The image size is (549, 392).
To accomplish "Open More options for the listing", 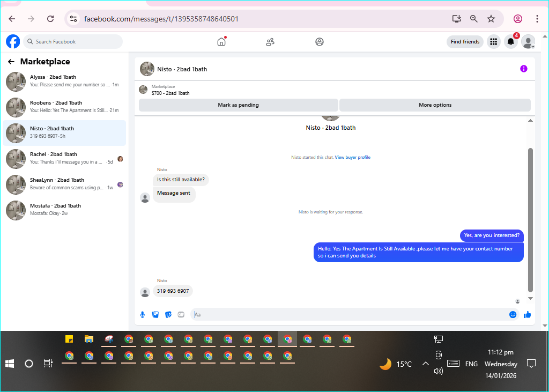I will pyautogui.click(x=435, y=105).
